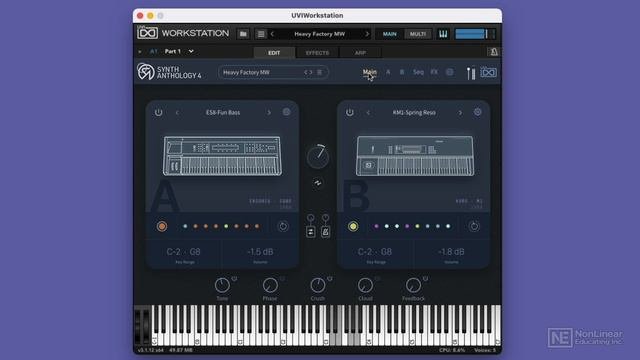640x360 pixels.
Task: Open the preset browser folder icon
Action: (243, 34)
